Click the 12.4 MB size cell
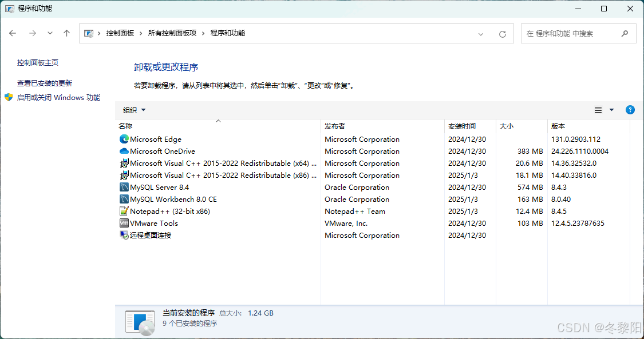Screen dimensions: 644x339 530,211
